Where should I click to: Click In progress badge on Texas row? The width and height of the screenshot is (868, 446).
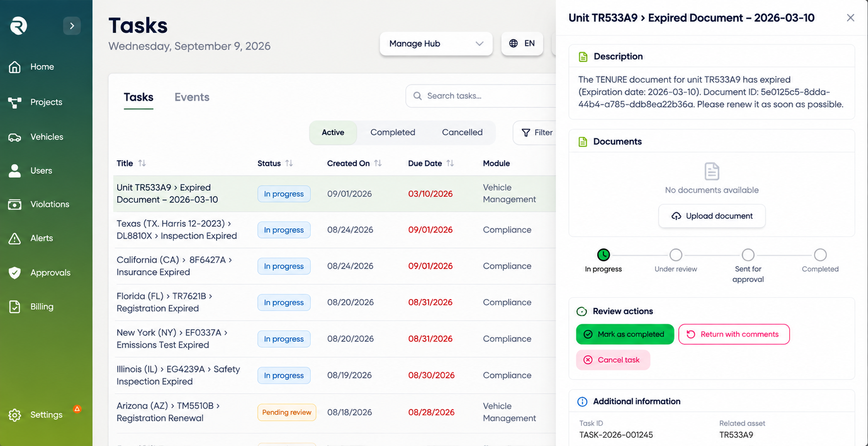tap(284, 230)
